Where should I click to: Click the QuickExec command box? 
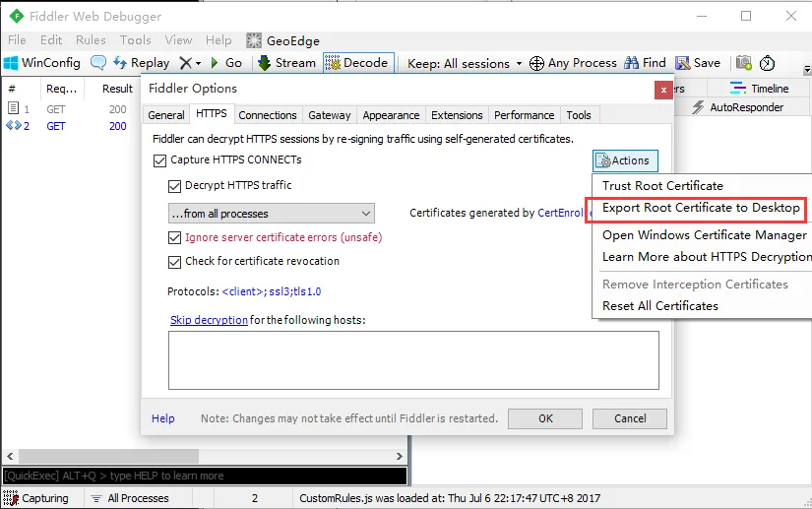(205, 476)
